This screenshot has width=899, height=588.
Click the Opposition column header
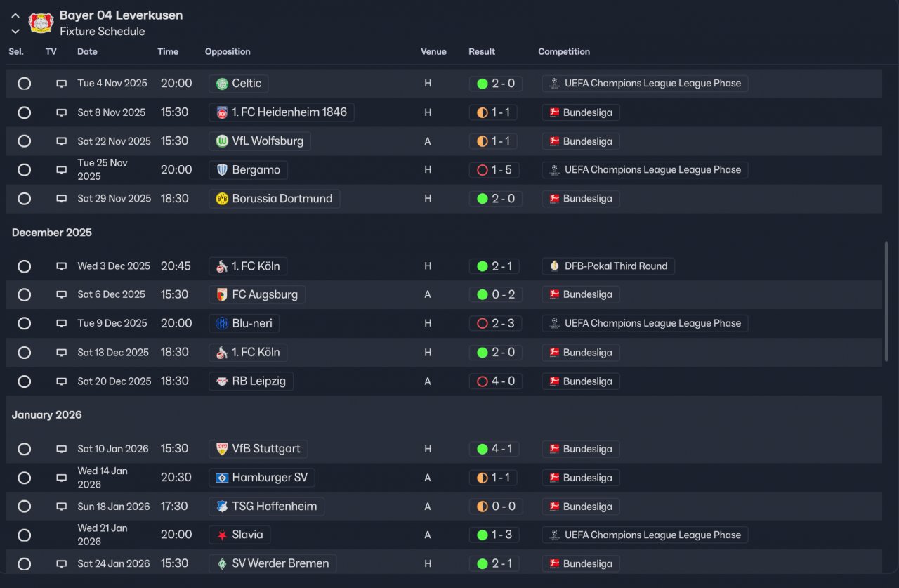228,52
